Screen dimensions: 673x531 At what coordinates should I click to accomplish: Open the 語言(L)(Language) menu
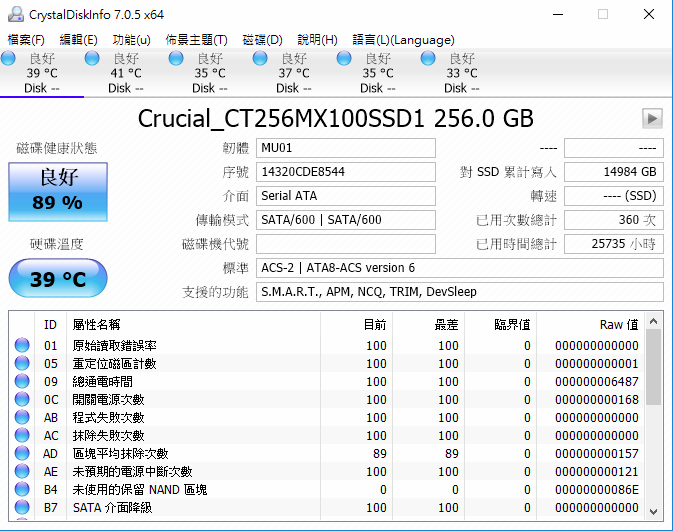(x=403, y=40)
